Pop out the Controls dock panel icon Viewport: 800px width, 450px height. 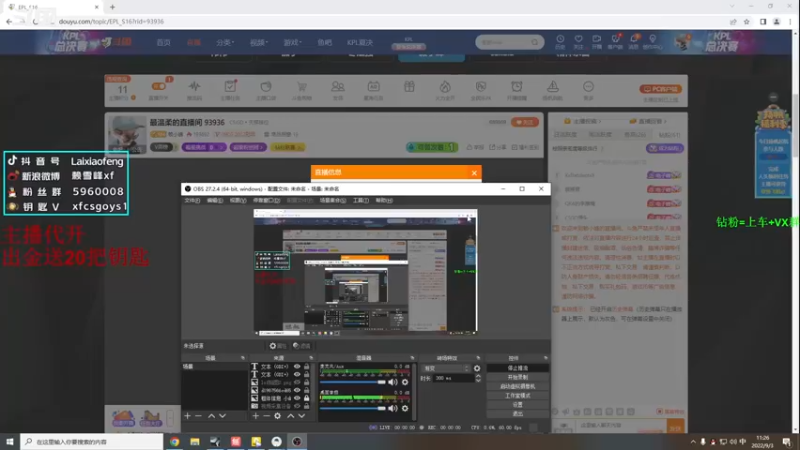point(546,358)
